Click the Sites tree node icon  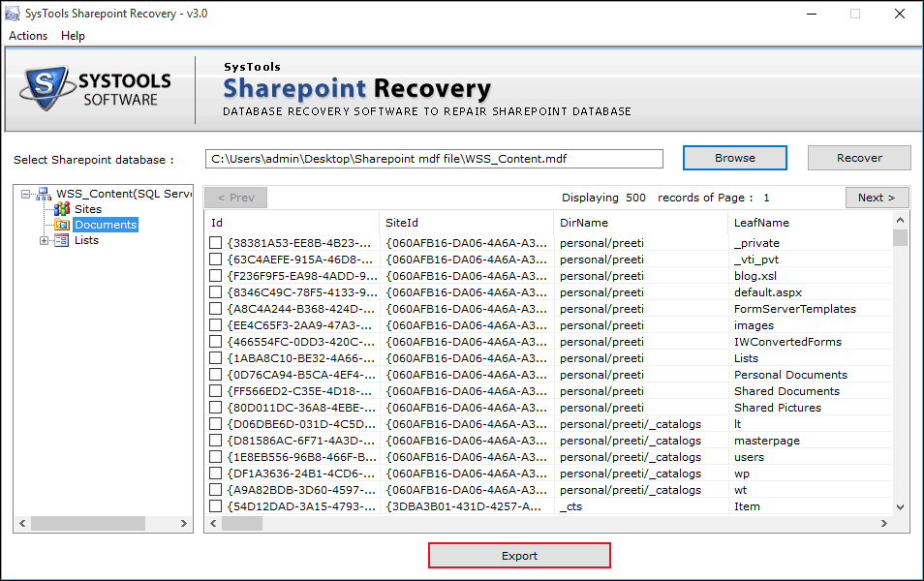[62, 209]
